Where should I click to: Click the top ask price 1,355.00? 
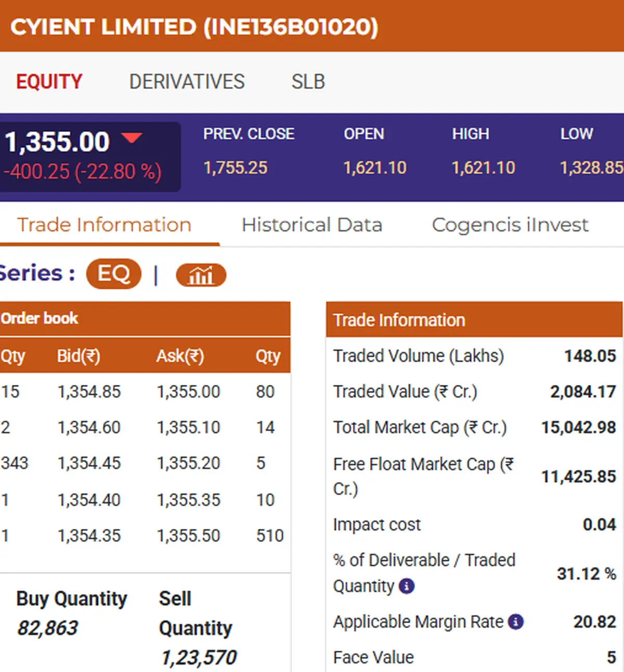pos(188,392)
